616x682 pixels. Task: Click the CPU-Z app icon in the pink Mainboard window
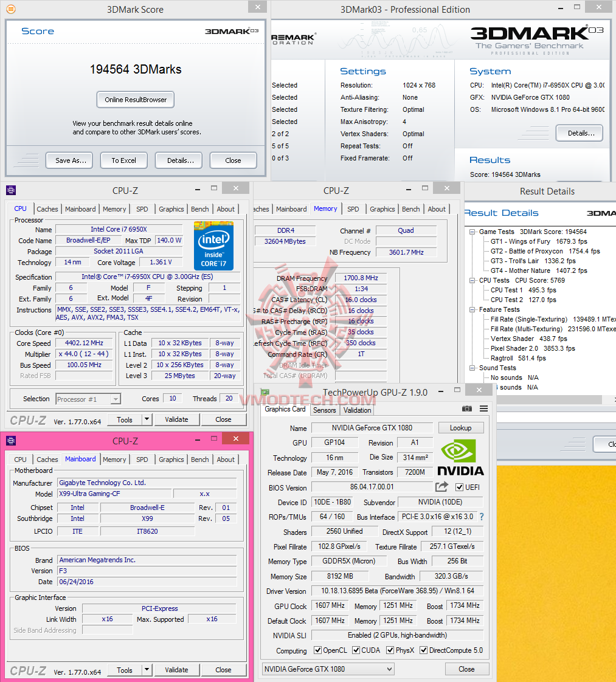[11, 441]
